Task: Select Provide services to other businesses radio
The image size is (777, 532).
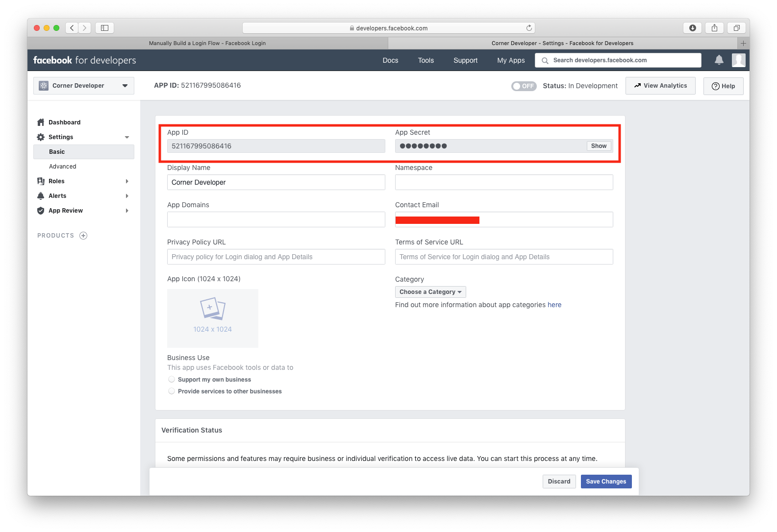Action: (x=172, y=391)
